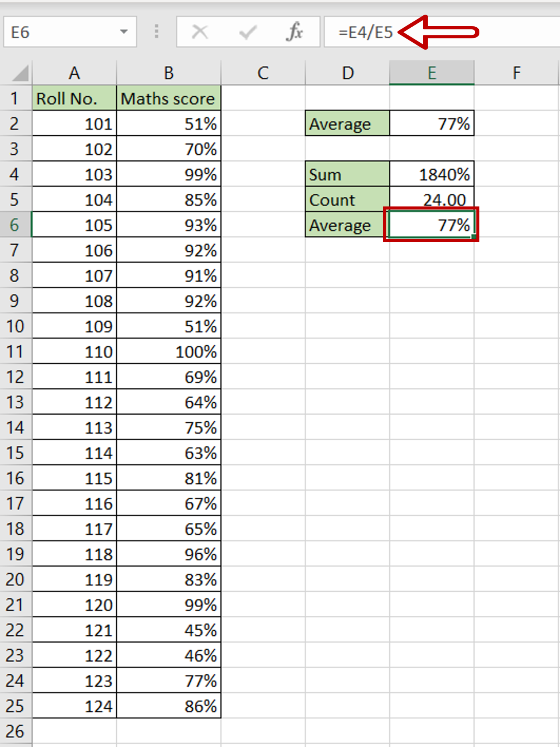Click the Cancel X icon beside formula bar
This screenshot has width=560, height=747.
pyautogui.click(x=199, y=32)
